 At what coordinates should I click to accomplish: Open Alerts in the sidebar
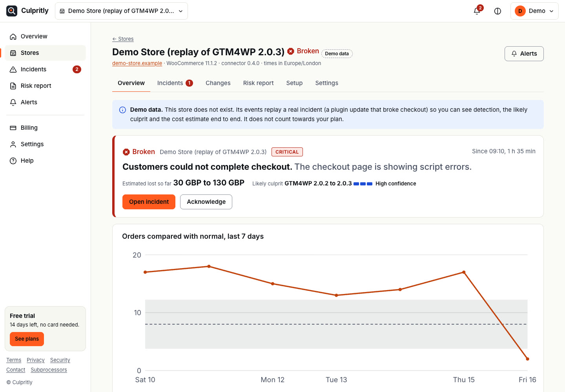click(45, 102)
